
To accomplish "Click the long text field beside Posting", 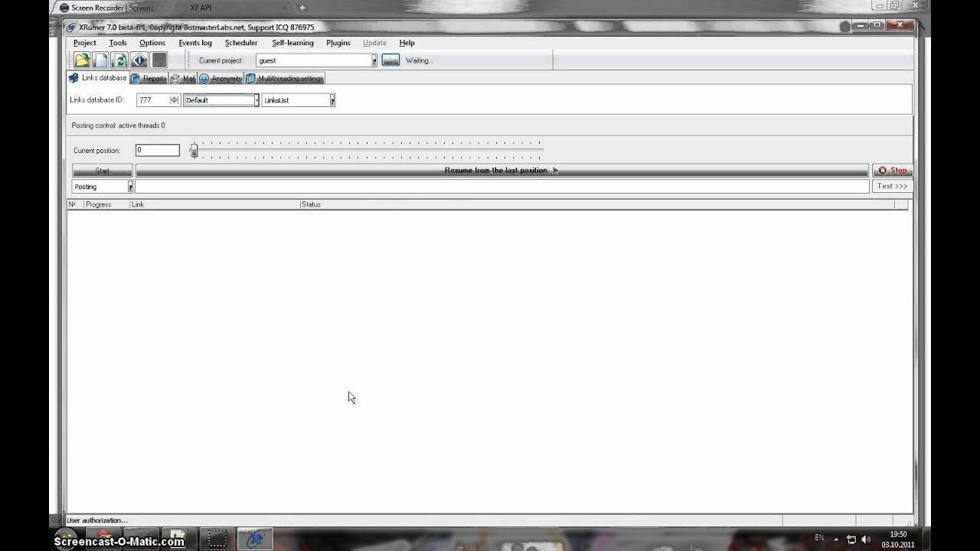I will click(x=502, y=187).
